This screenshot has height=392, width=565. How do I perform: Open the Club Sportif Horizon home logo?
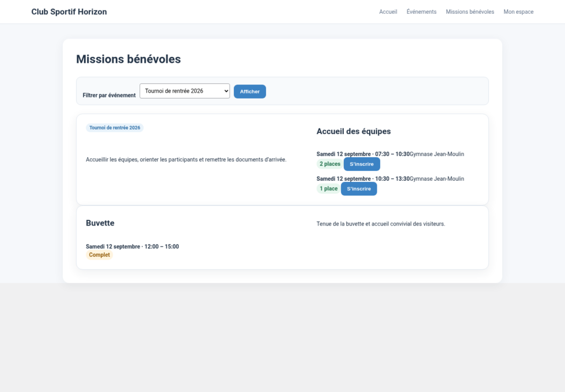click(69, 12)
